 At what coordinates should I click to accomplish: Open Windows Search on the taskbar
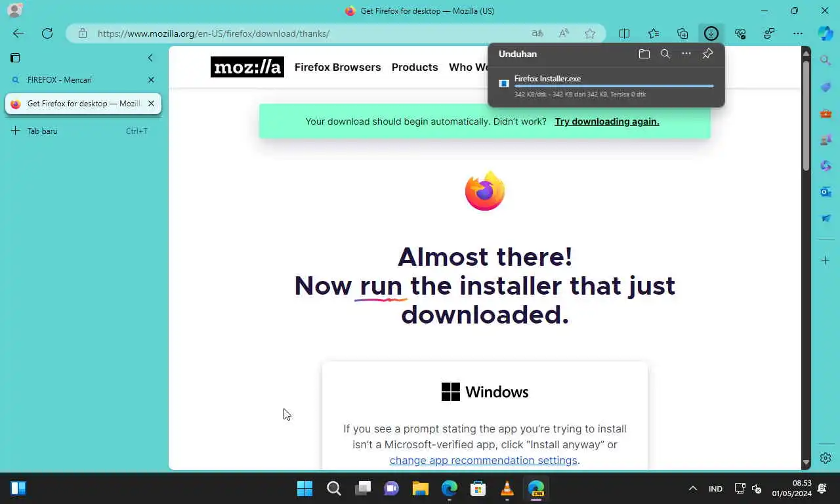coord(334,488)
